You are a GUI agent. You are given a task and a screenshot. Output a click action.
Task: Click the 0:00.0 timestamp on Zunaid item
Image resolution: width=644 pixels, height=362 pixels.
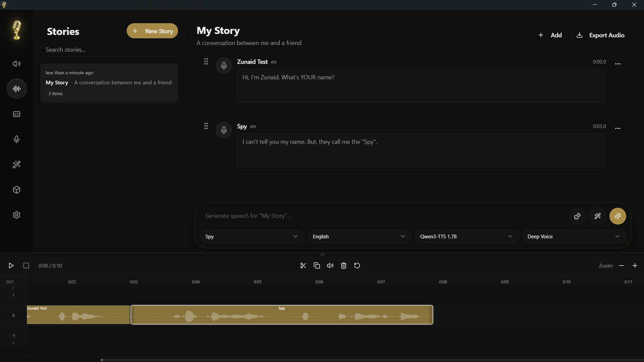600,62
